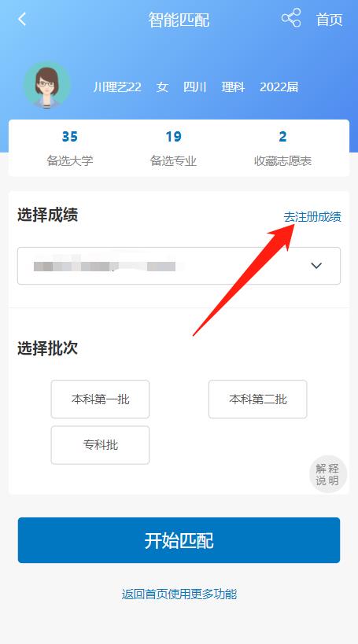
Task: Tap the 2022届 graduation year label
Action: tap(279, 87)
